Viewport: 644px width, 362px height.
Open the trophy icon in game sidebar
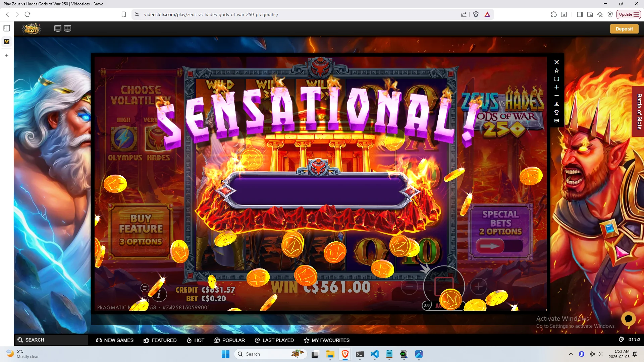(556, 112)
